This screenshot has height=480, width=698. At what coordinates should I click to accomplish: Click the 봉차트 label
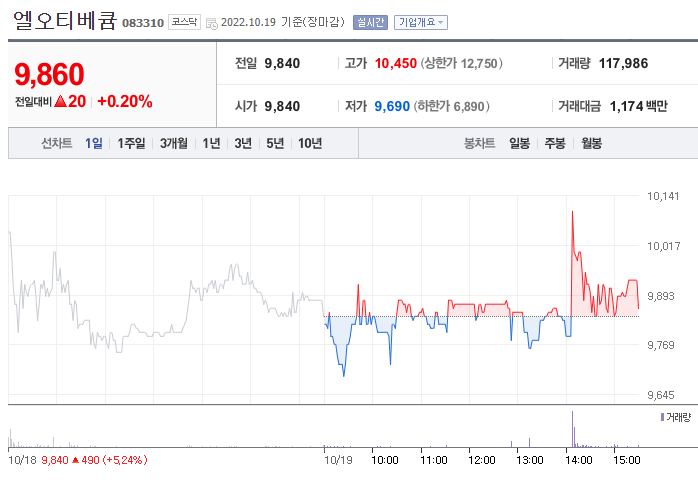click(x=479, y=143)
